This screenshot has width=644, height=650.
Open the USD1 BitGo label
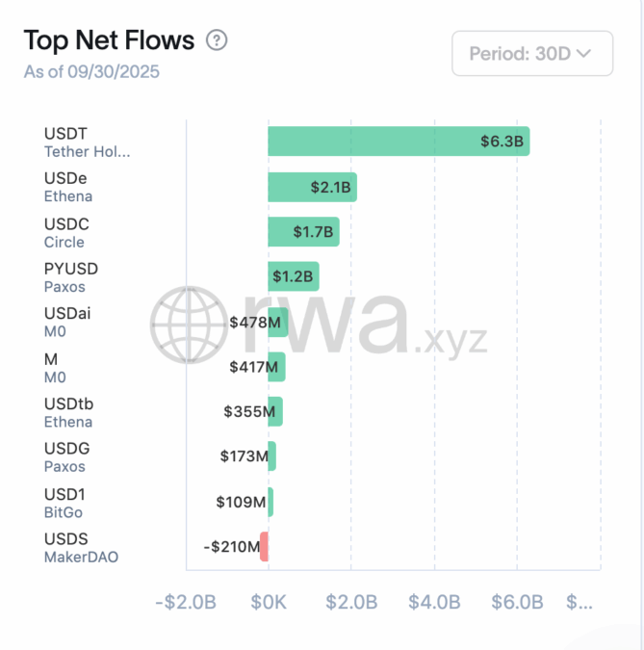[64, 502]
